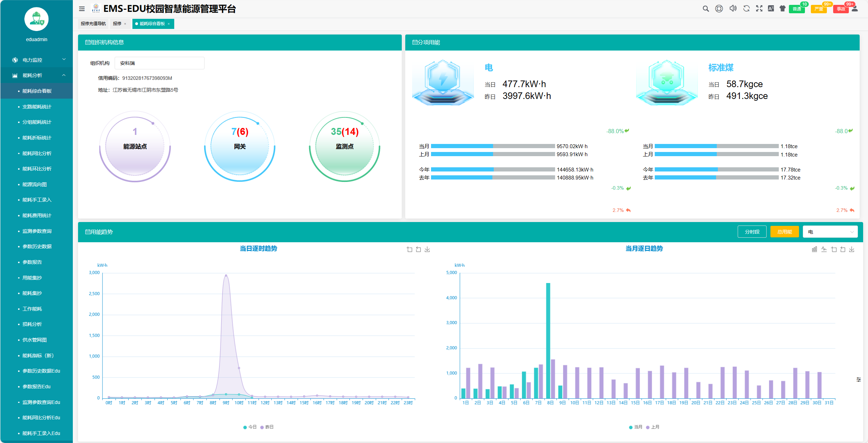The image size is (868, 443).
Task: Toggle 昨日 series in hourly chart legend
Action: 267,427
